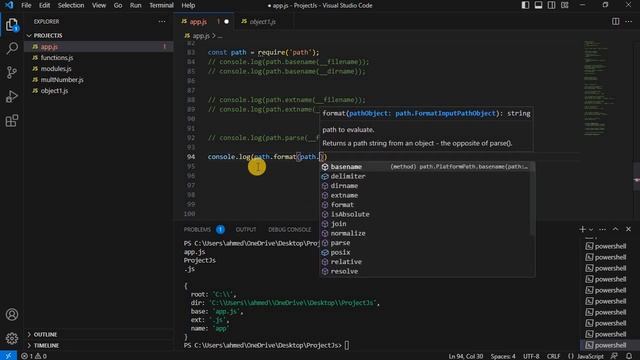The height and width of the screenshot is (360, 640).
Task: Open object1.js in the Explorer tree
Action: point(98,91)
